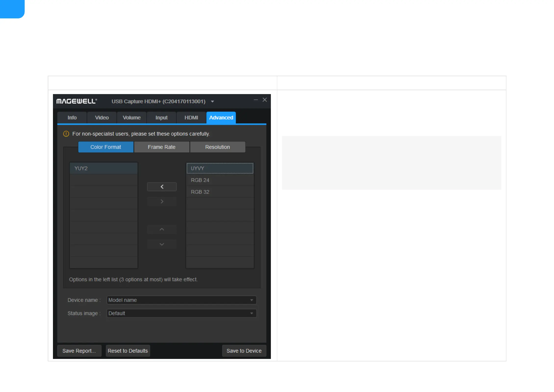
Task: Click the right arrow move button
Action: (x=162, y=201)
